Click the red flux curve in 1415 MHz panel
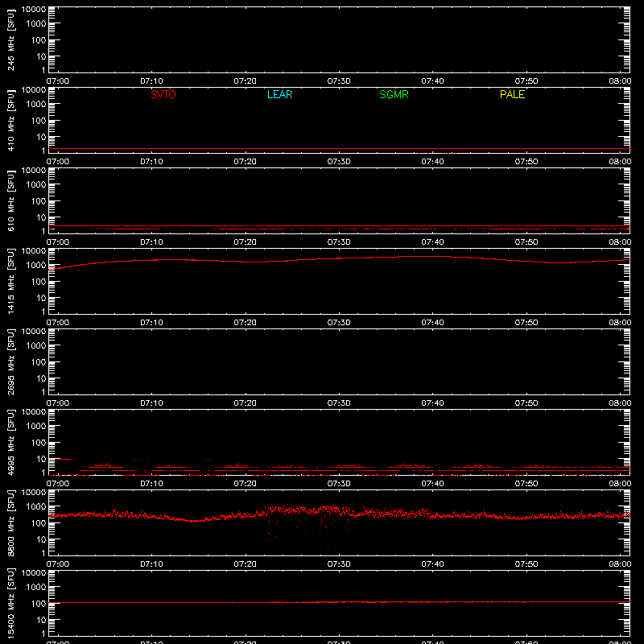The image size is (644, 644). point(339,258)
